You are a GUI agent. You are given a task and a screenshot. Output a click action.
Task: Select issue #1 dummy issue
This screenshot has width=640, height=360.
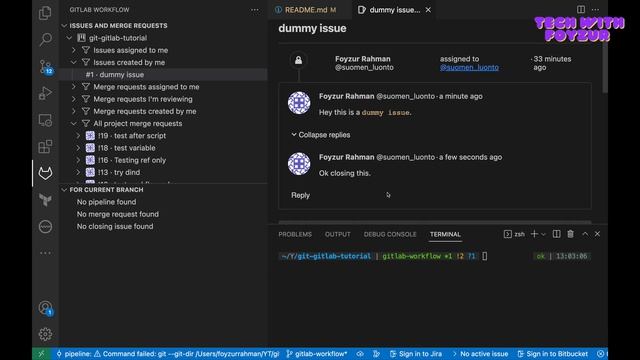(163, 75)
